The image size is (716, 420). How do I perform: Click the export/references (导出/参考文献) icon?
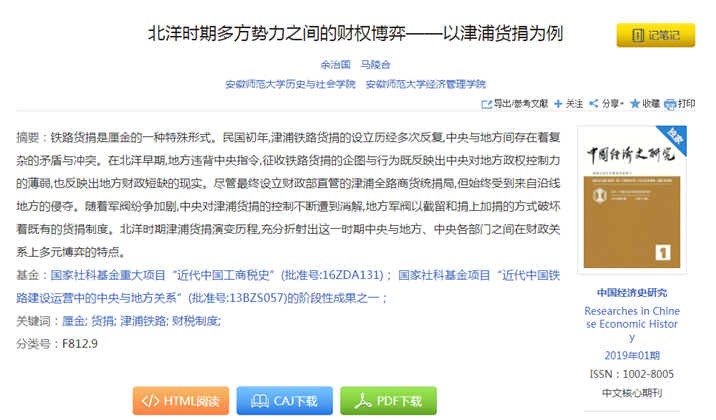click(487, 104)
